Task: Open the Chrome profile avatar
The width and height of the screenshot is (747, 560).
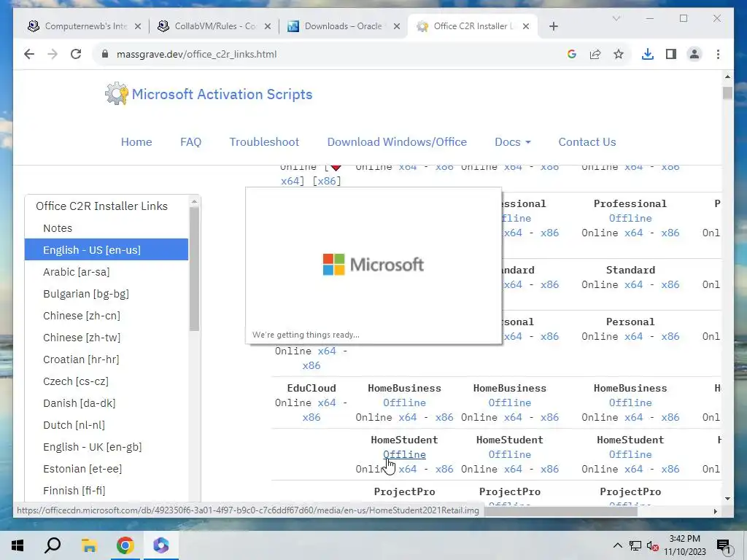Action: [x=694, y=54]
